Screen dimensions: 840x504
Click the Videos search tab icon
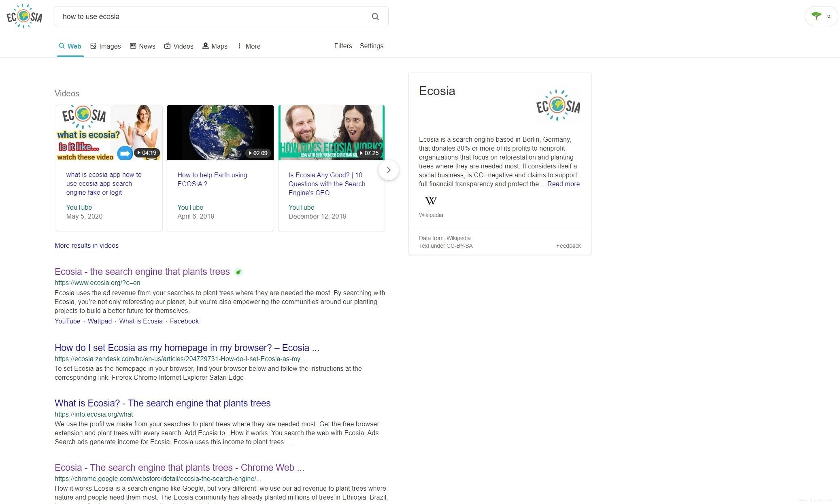coord(168,46)
